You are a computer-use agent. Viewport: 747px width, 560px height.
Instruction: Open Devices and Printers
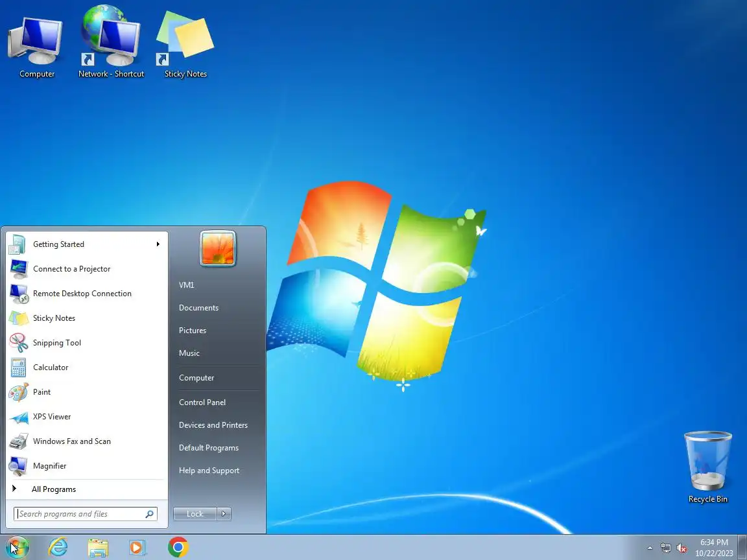(x=213, y=425)
